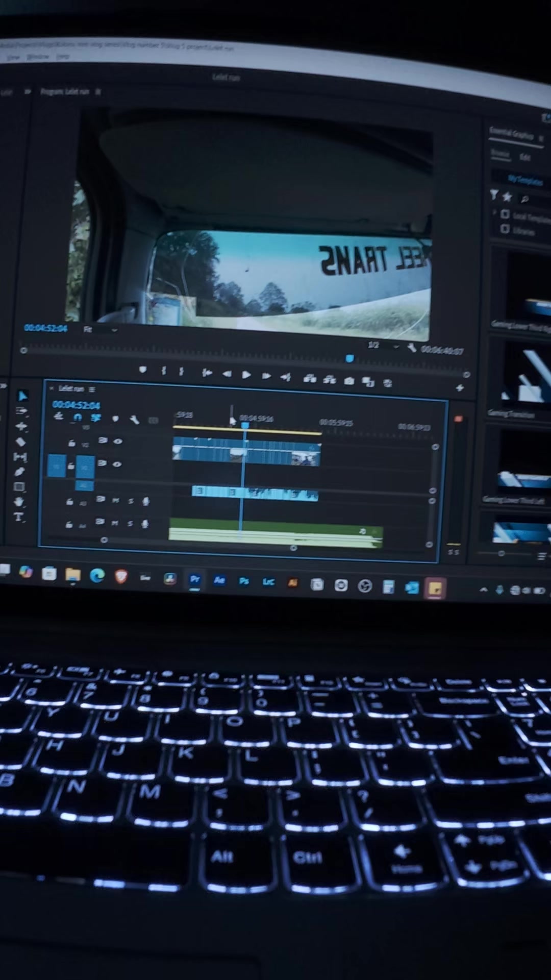Toggle eye visibility of second video track

tap(117, 464)
